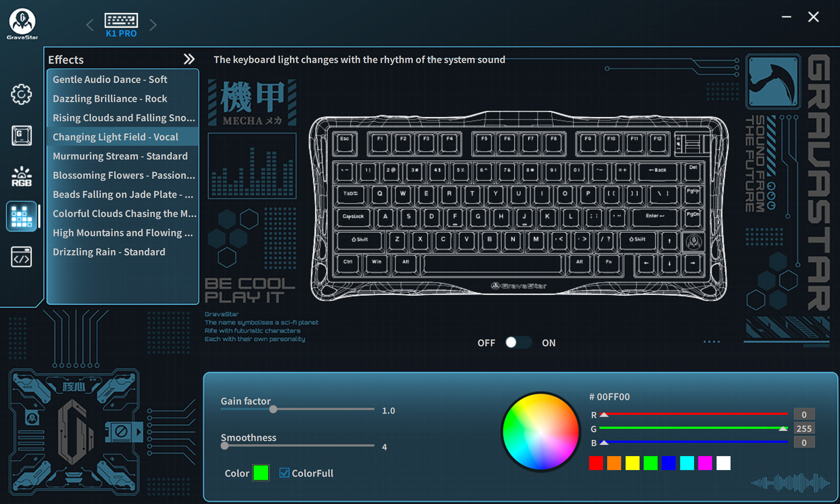The height and width of the screenshot is (504, 840).
Task: Click the green Color swatch box
Action: pos(261,473)
